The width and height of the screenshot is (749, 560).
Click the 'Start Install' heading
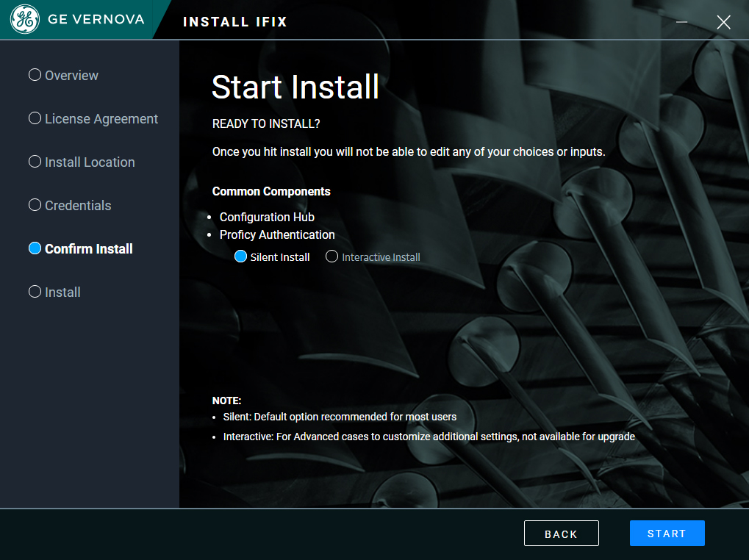(x=295, y=87)
